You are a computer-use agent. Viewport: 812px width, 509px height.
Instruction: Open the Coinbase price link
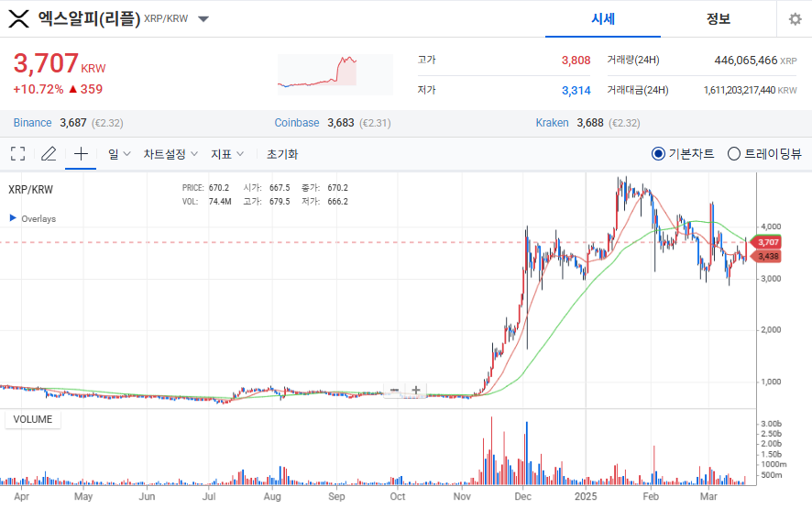pos(297,123)
